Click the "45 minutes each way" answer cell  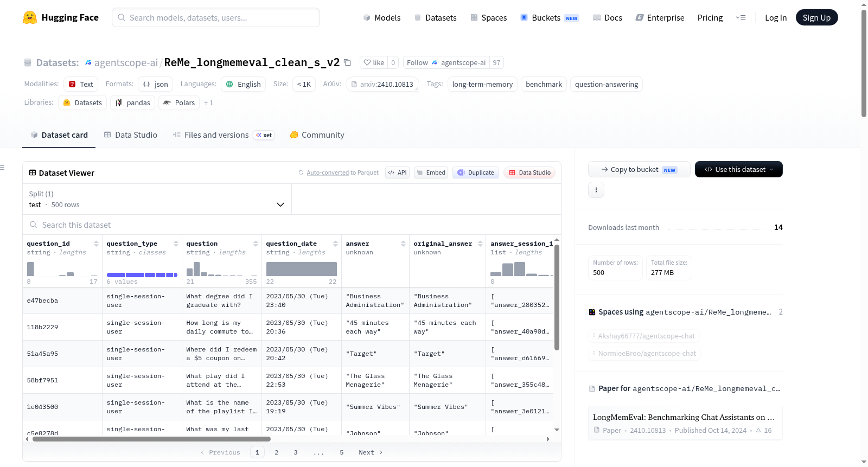point(375,327)
